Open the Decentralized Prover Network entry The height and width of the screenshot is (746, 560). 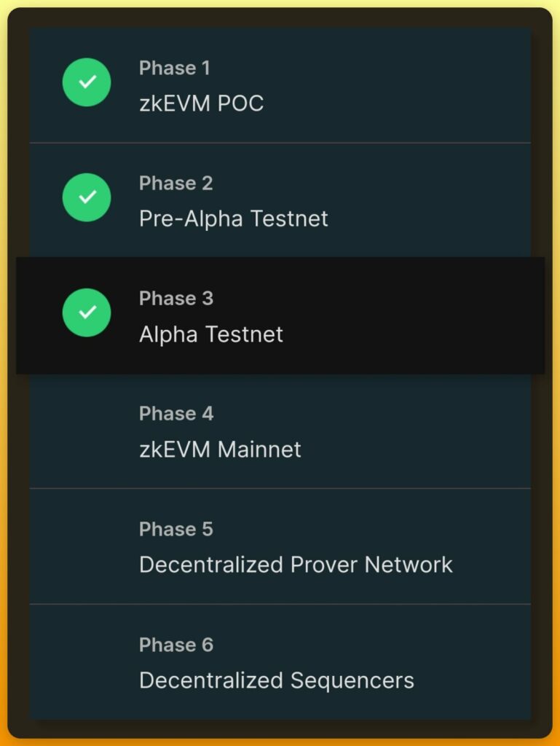pyautogui.click(x=296, y=565)
